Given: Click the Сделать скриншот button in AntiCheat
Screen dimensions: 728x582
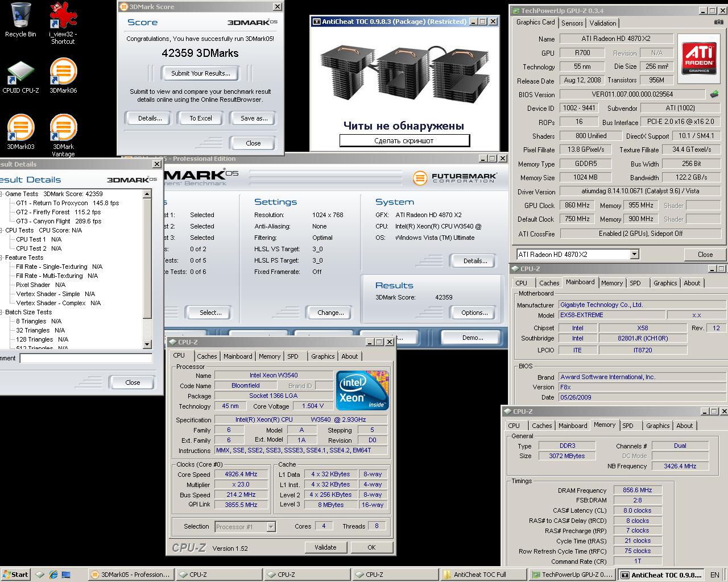Looking at the screenshot, I should (x=404, y=140).
